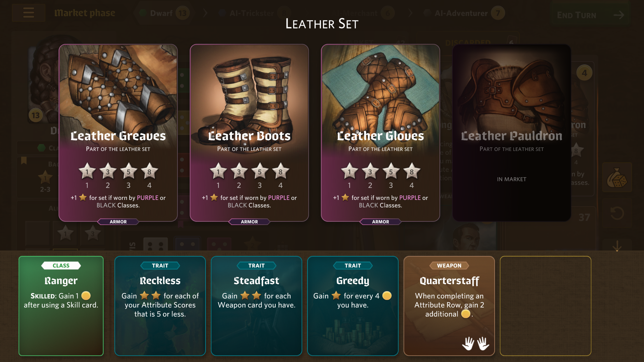644x362 pixels.
Task: Open the Steadfast trait card
Action: (x=256, y=306)
